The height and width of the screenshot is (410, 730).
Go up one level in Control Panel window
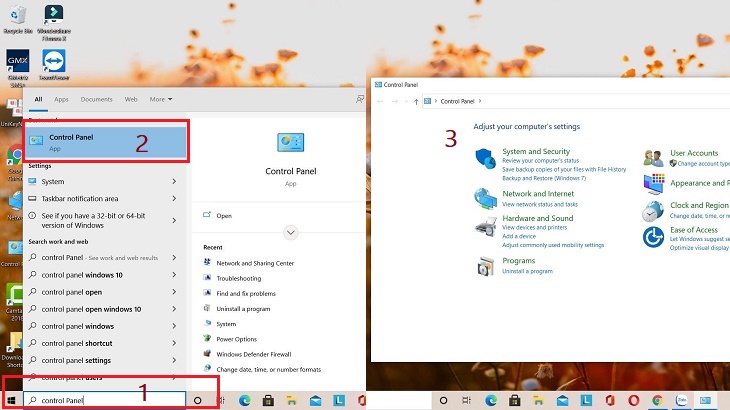(x=416, y=101)
